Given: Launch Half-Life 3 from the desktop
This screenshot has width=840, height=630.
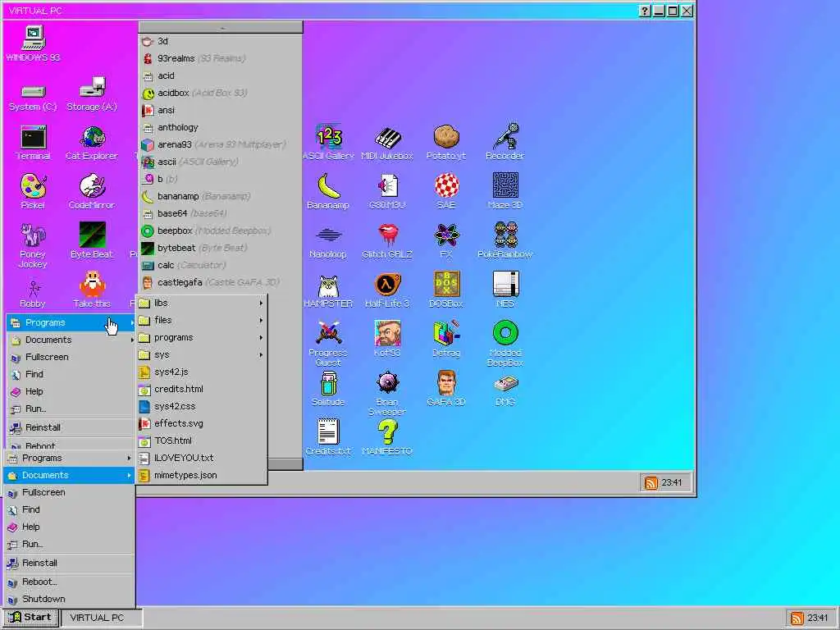Looking at the screenshot, I should point(387,290).
